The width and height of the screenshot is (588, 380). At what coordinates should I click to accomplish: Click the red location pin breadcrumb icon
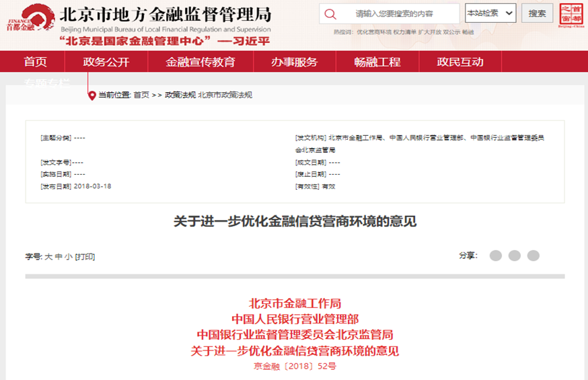tap(92, 96)
